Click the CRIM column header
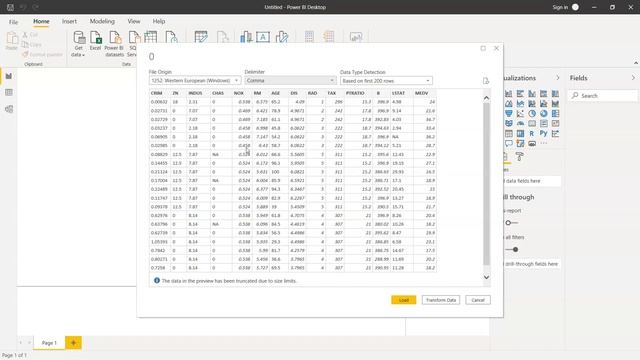Screen dimensions: 640x360 [x=156, y=93]
